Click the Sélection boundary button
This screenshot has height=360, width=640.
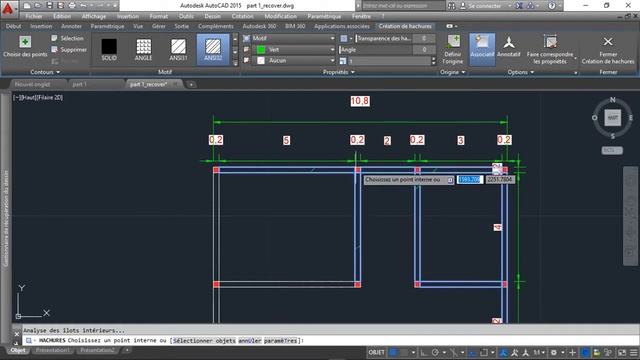point(68,38)
